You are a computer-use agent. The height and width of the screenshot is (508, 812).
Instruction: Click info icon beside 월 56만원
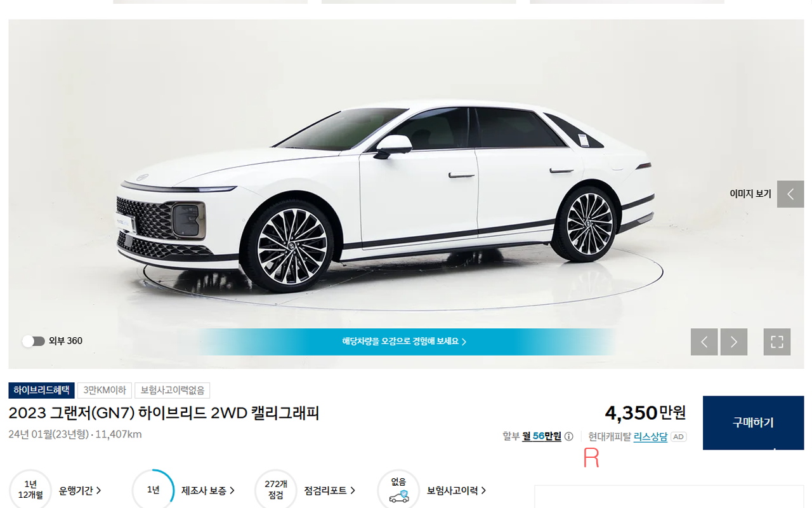coord(569,437)
